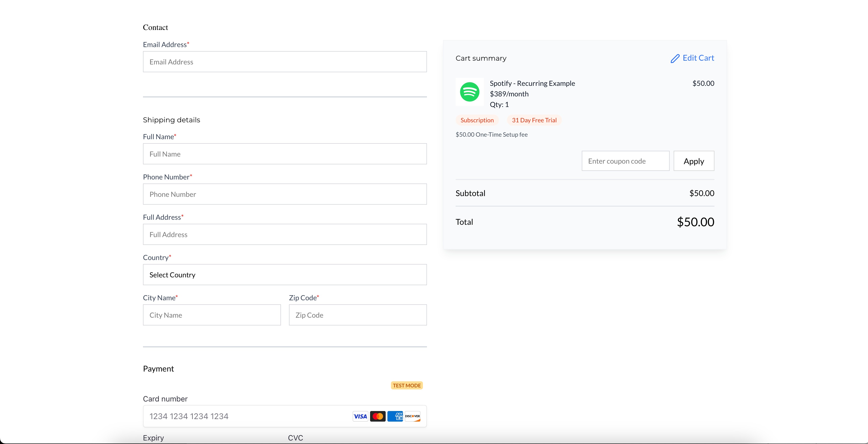Click the pencil icon beside Edit Cart
The width and height of the screenshot is (868, 444).
click(675, 59)
